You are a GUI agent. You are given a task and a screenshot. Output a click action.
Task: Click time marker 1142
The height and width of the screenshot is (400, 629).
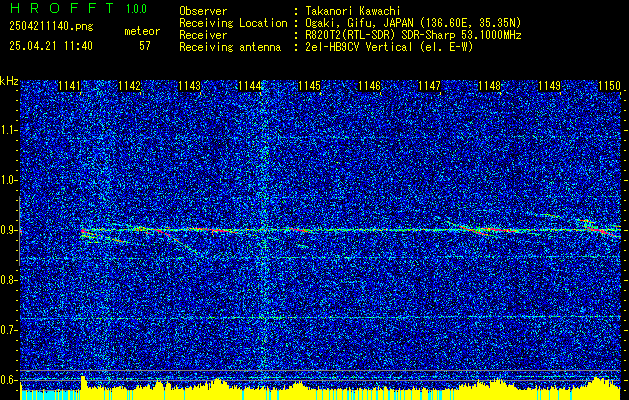tap(130, 86)
